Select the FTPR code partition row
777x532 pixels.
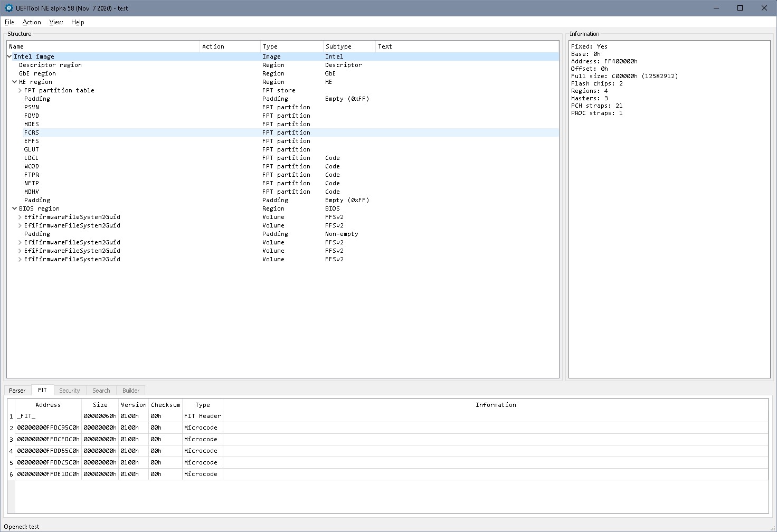pyautogui.click(x=283, y=175)
